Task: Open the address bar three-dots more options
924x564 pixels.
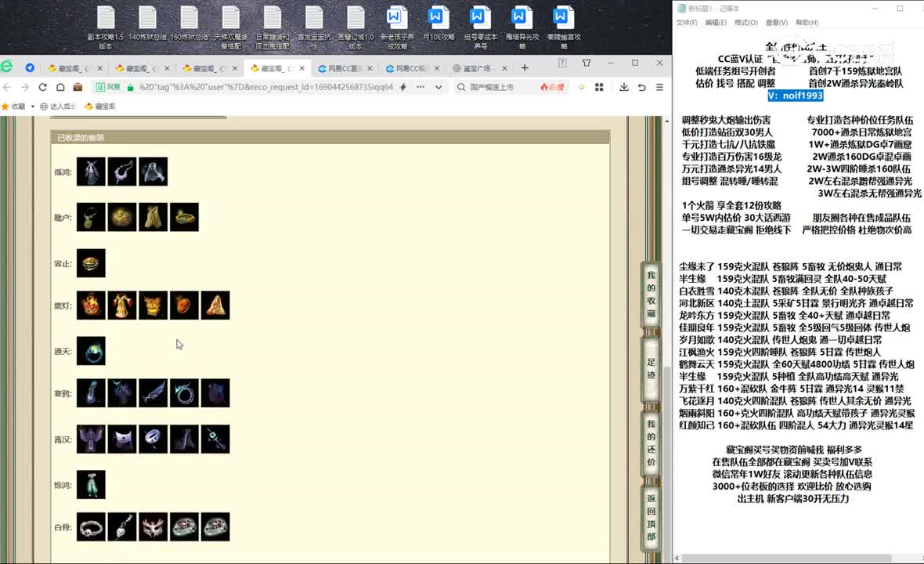Action: coord(420,87)
